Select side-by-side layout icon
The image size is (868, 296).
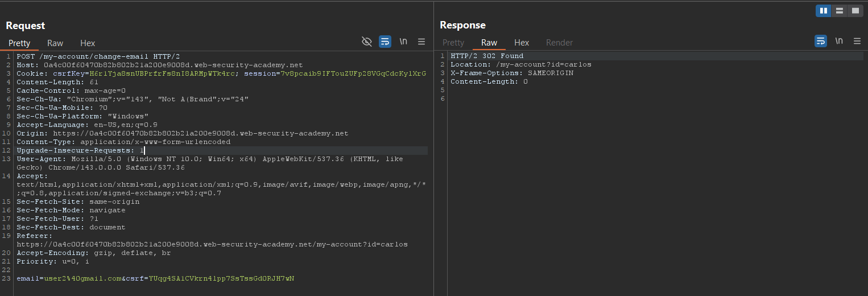(x=824, y=11)
